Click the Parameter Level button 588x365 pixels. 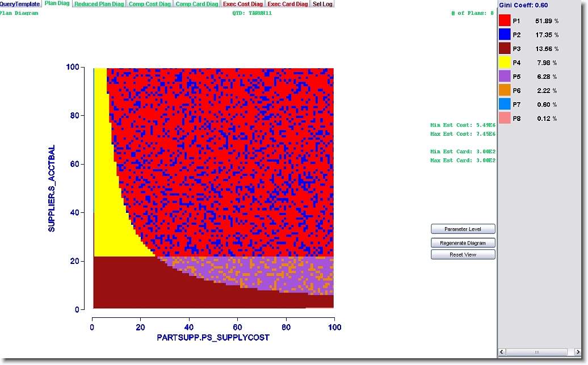click(463, 229)
